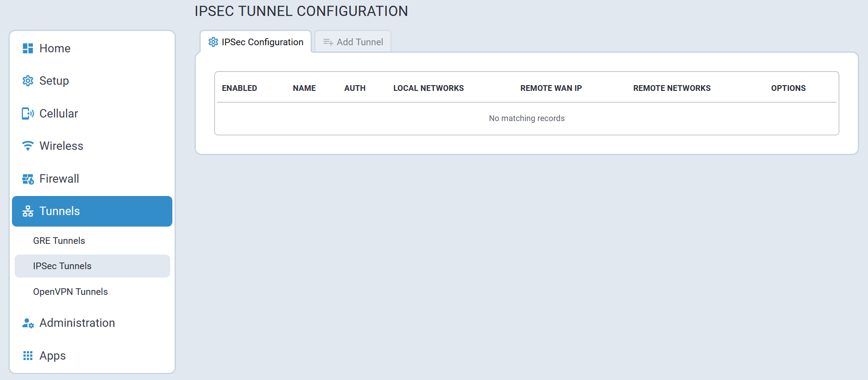Collapse the Tunnels menu section
The width and height of the screenshot is (868, 380).
(92, 212)
